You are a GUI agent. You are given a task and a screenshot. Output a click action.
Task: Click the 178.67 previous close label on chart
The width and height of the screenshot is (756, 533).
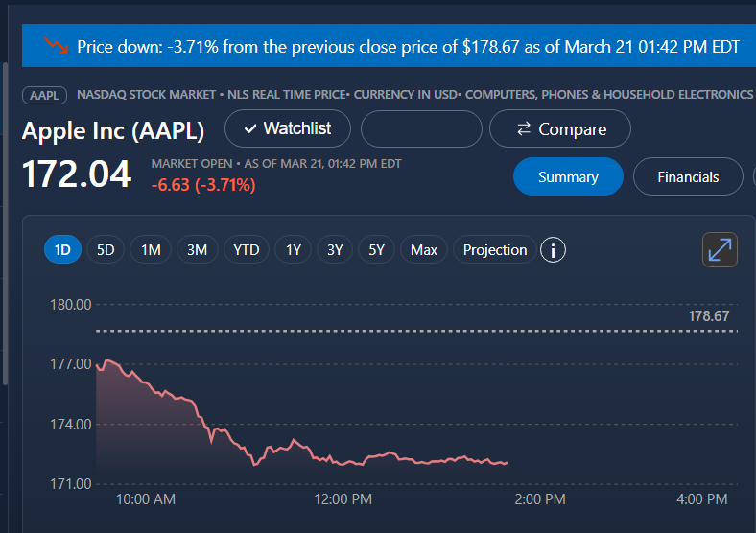709,316
